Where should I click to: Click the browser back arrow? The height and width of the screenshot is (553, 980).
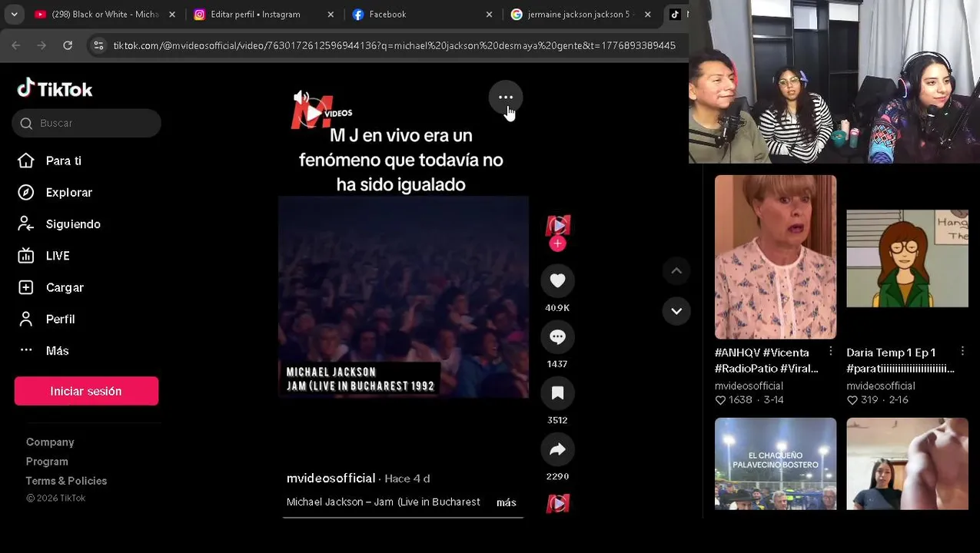point(16,46)
